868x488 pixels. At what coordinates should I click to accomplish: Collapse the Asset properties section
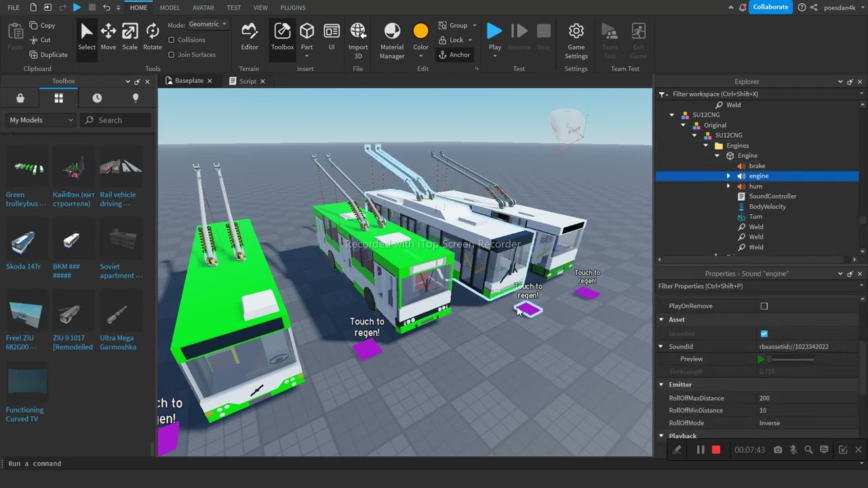click(x=661, y=320)
